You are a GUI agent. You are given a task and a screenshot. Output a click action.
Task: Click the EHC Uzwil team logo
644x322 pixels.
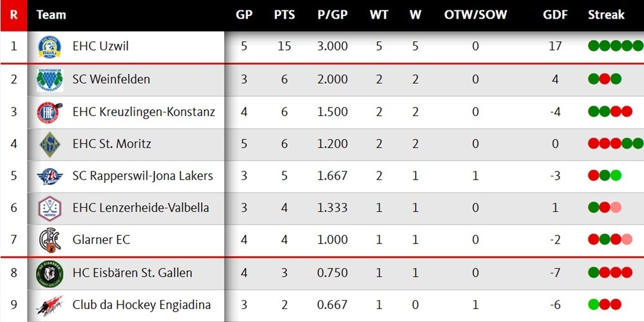point(50,47)
